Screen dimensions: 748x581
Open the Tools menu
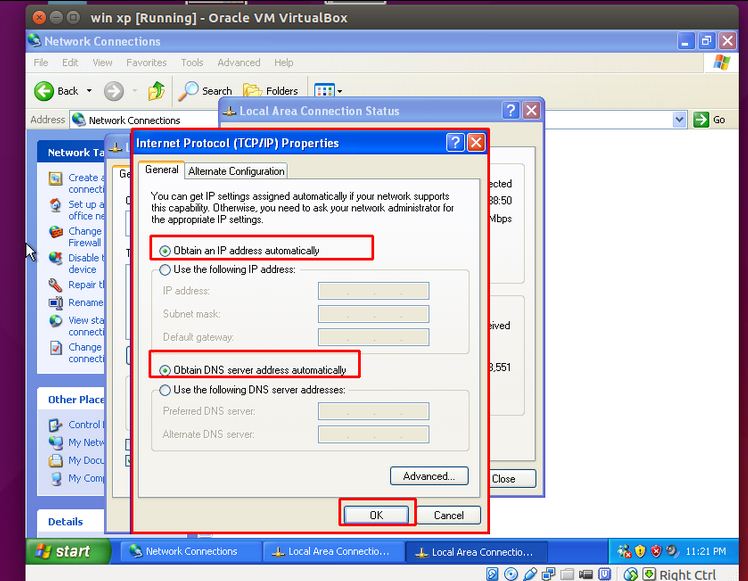pos(192,62)
